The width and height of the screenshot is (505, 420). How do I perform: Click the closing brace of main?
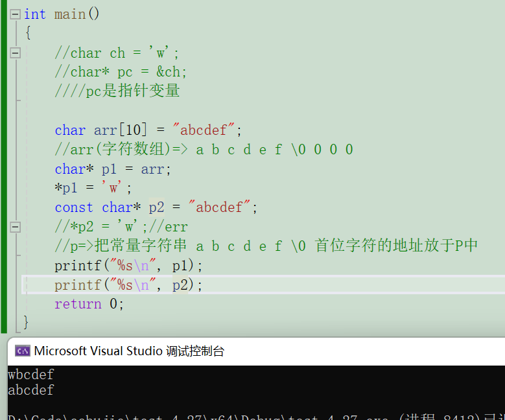tap(26, 322)
